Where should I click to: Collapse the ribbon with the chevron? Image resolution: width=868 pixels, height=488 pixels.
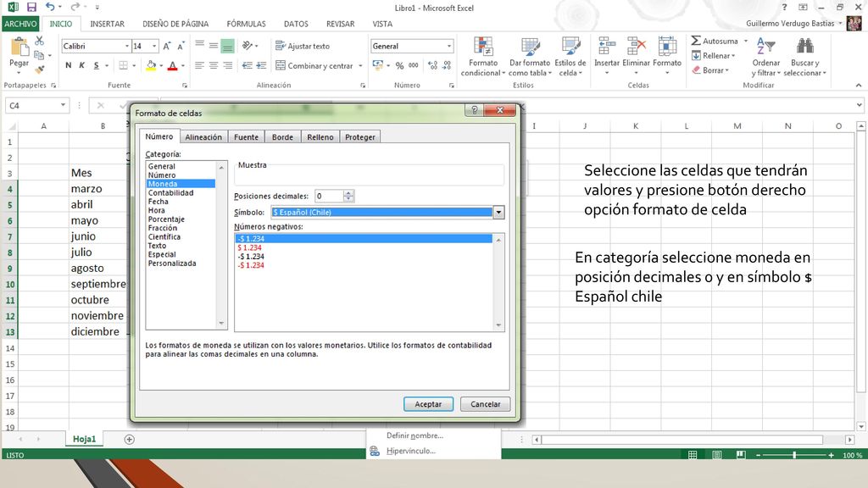(x=859, y=86)
